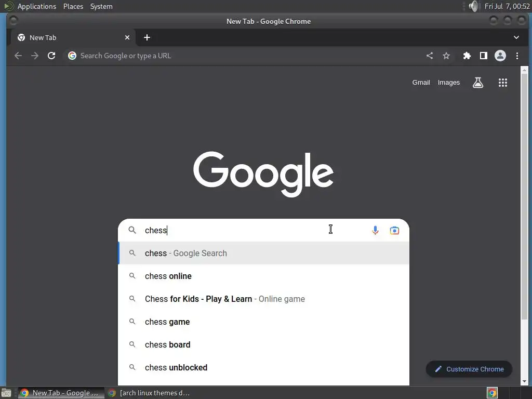This screenshot has height=399, width=532.
Task: Click the Customize Chrome button
Action: tap(469, 369)
